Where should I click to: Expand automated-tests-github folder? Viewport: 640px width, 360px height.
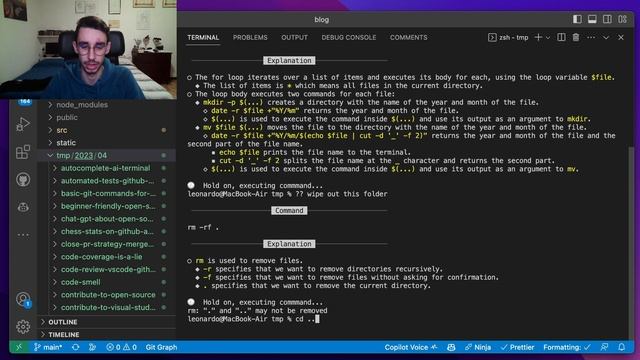(107, 180)
